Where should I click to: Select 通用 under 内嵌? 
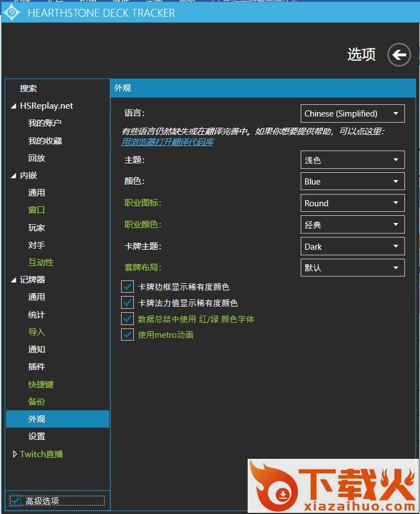(x=36, y=193)
